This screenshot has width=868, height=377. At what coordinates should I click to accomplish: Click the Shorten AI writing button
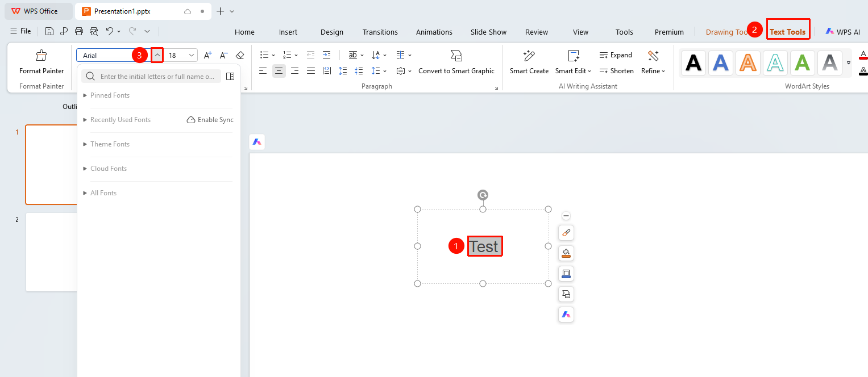(616, 71)
